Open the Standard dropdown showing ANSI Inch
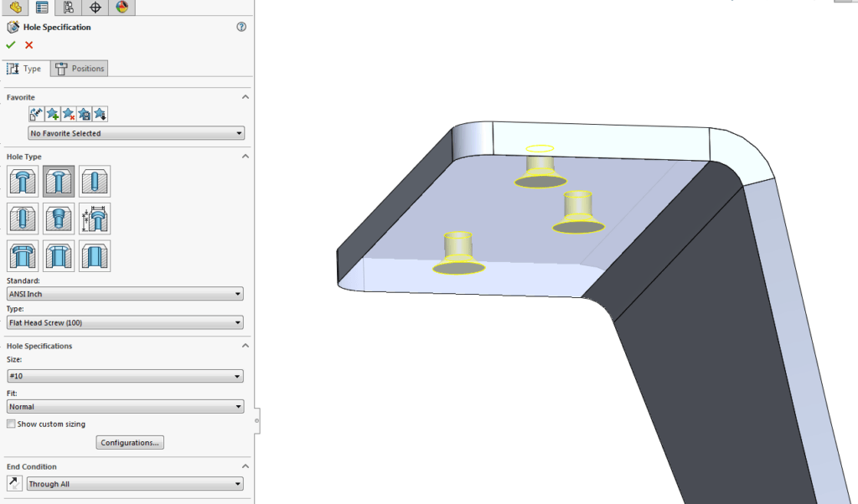Image resolution: width=858 pixels, height=504 pixels. (124, 293)
